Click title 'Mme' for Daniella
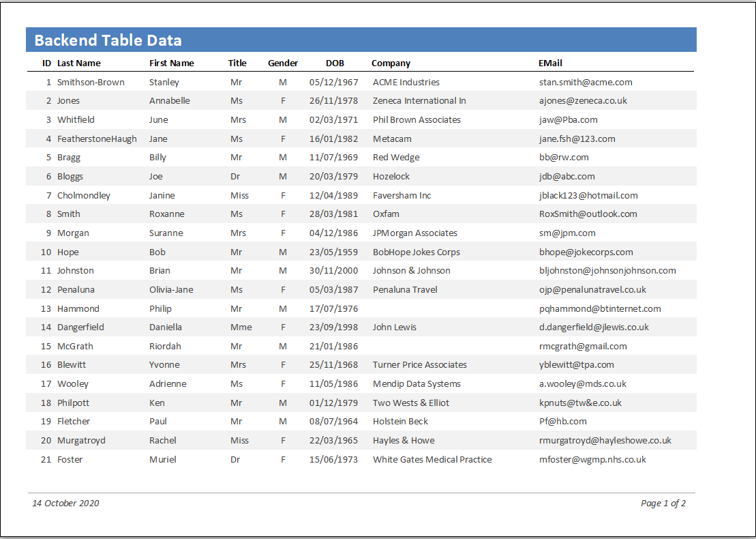The height and width of the screenshot is (539, 756). pos(241,327)
